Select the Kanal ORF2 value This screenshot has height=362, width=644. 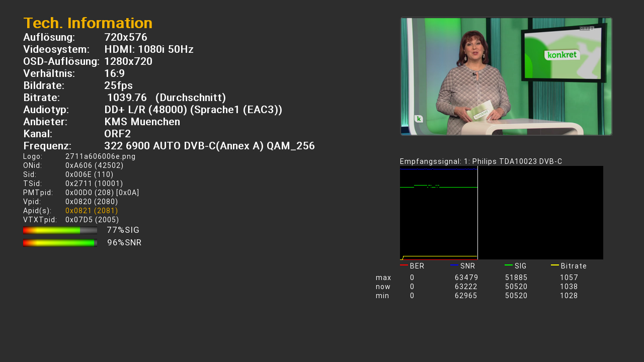click(x=117, y=134)
